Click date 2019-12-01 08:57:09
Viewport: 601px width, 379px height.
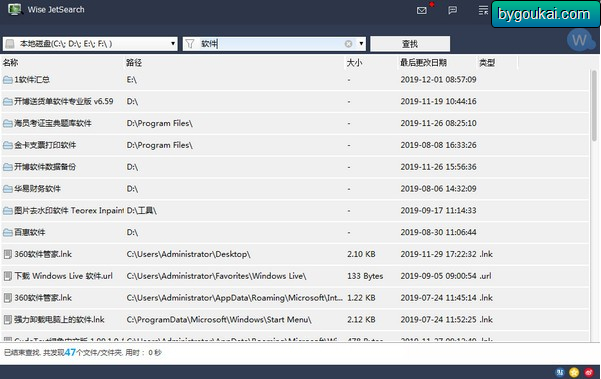[438, 80]
